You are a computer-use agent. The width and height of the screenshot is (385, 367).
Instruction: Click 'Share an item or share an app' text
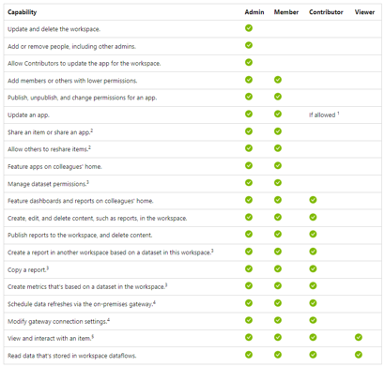(x=50, y=132)
